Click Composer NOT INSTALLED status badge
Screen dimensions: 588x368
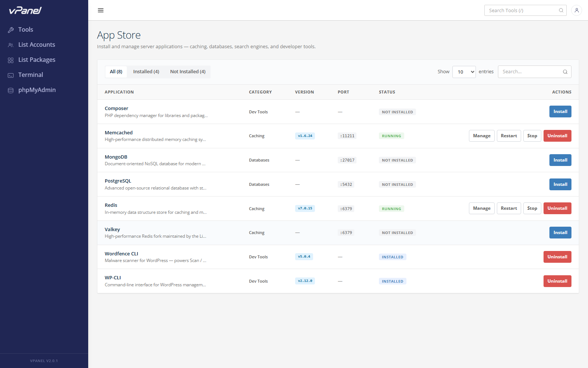(x=397, y=112)
